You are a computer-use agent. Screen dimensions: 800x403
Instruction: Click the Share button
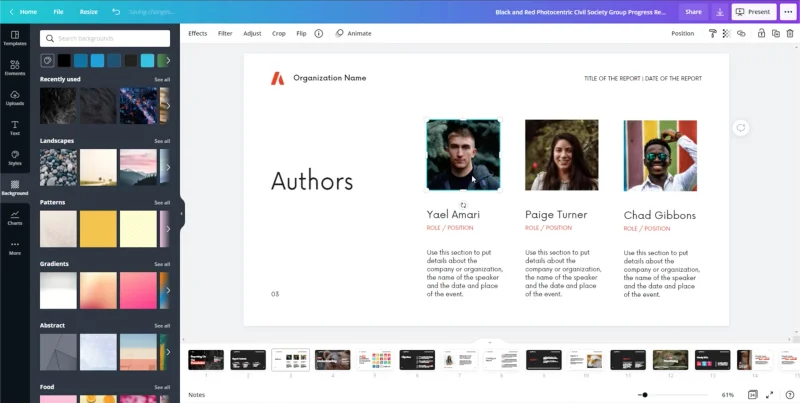point(693,12)
